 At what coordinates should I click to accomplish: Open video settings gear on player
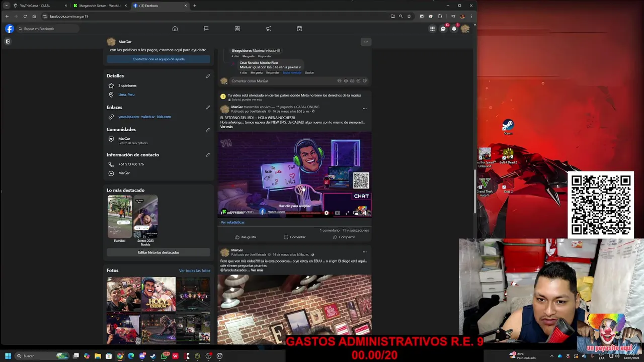click(327, 213)
